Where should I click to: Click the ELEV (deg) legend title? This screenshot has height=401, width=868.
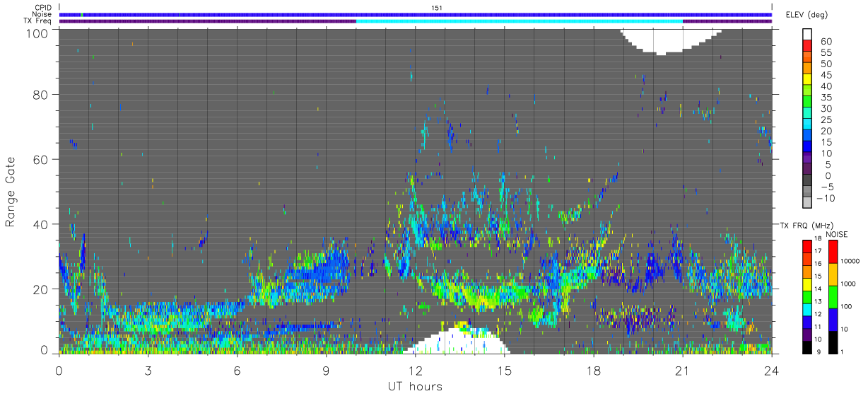[807, 14]
